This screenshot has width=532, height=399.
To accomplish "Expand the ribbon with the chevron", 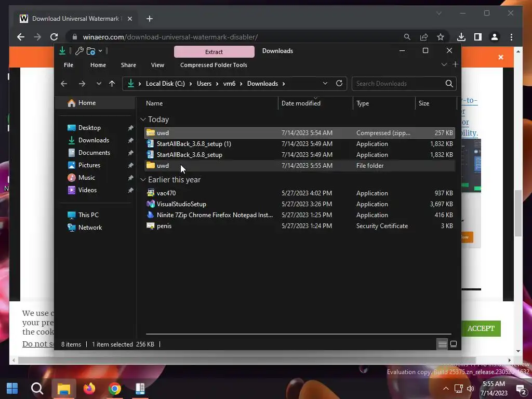I will point(444,64).
